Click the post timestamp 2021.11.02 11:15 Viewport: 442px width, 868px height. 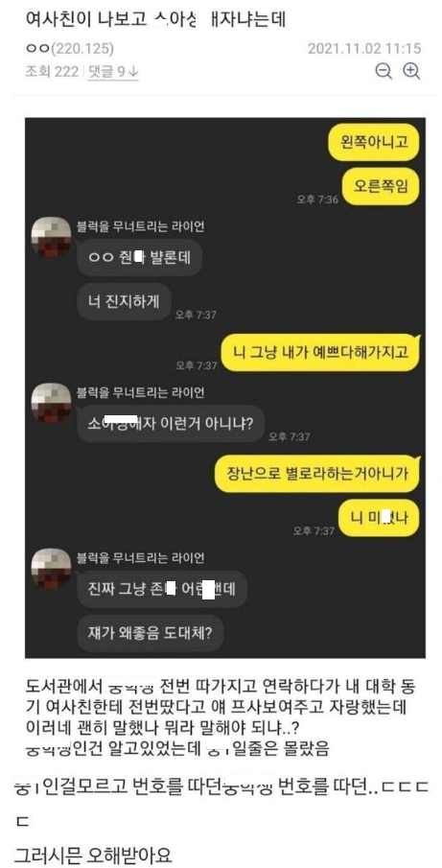pyautogui.click(x=364, y=48)
